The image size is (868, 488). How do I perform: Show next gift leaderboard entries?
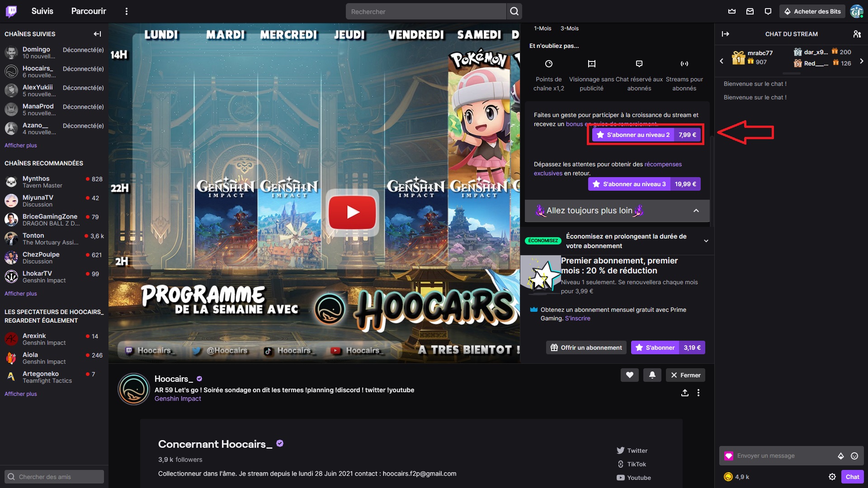862,61
